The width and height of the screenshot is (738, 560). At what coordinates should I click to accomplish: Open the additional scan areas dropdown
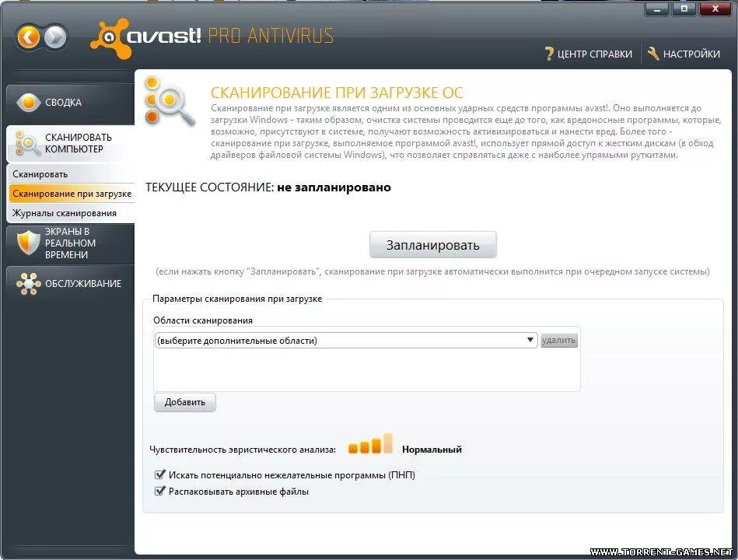346,340
